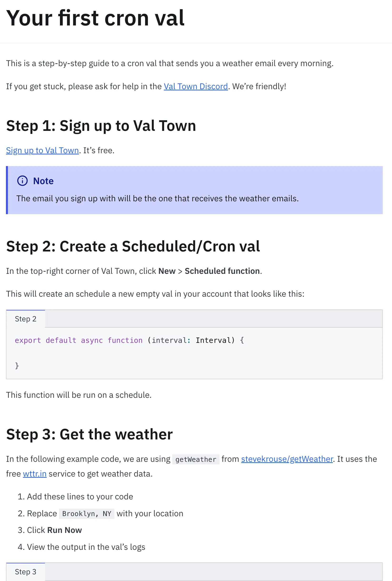Open the Val Town Discord link
This screenshot has height=581, width=392.
(196, 86)
